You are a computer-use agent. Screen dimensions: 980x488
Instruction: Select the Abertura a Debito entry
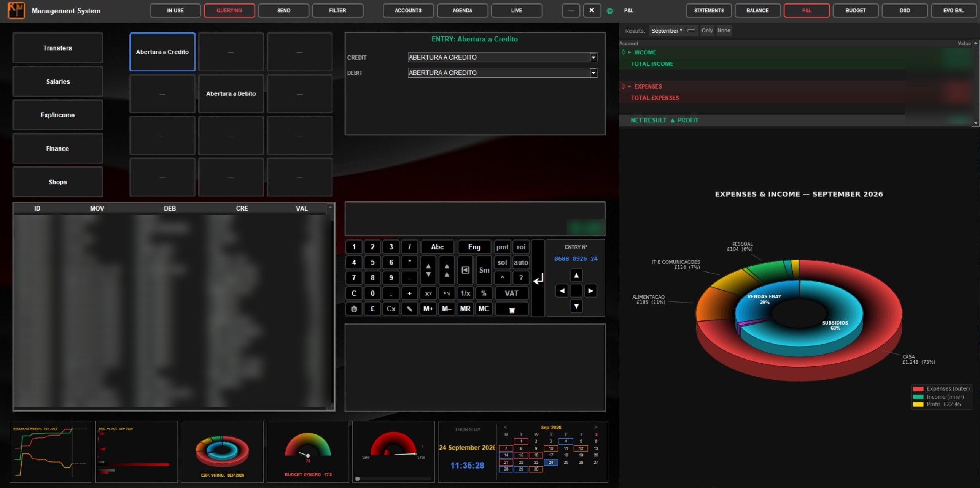coord(231,93)
